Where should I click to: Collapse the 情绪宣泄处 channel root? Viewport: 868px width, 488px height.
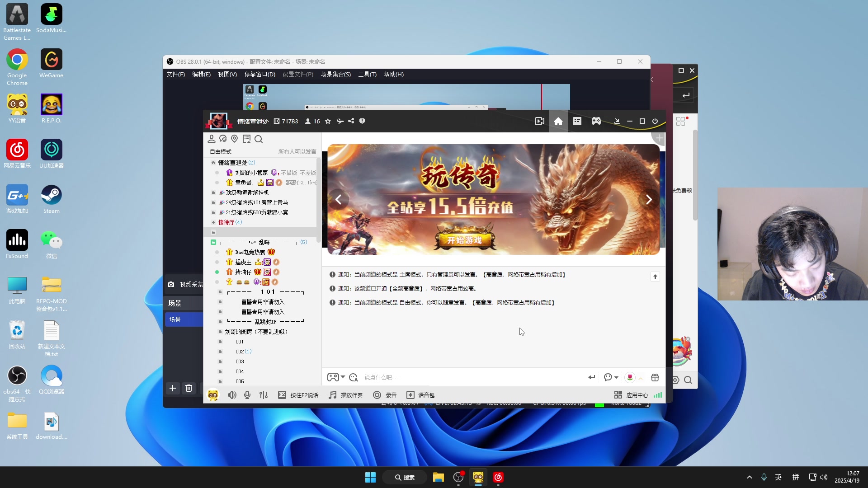pyautogui.click(x=213, y=163)
